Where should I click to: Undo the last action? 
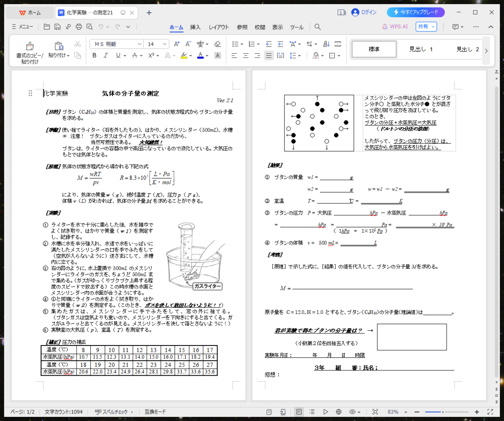click(x=101, y=27)
